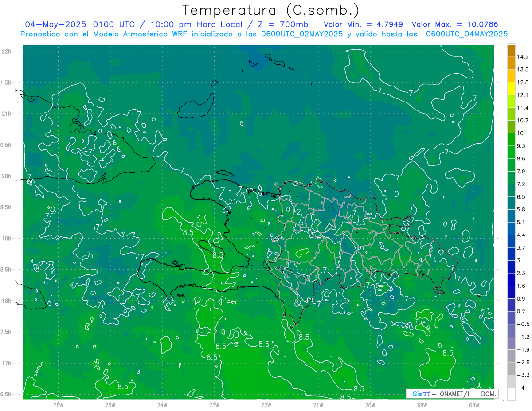Select the 'Valor Min. = 4.7949' value

click(x=364, y=24)
